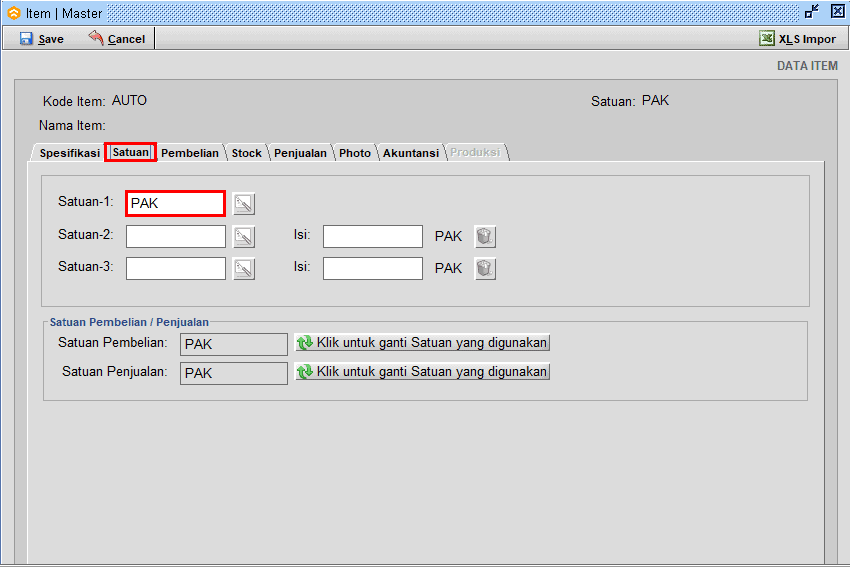850x567 pixels.
Task: Click trash icon in Satuan-2 row
Action: point(485,237)
